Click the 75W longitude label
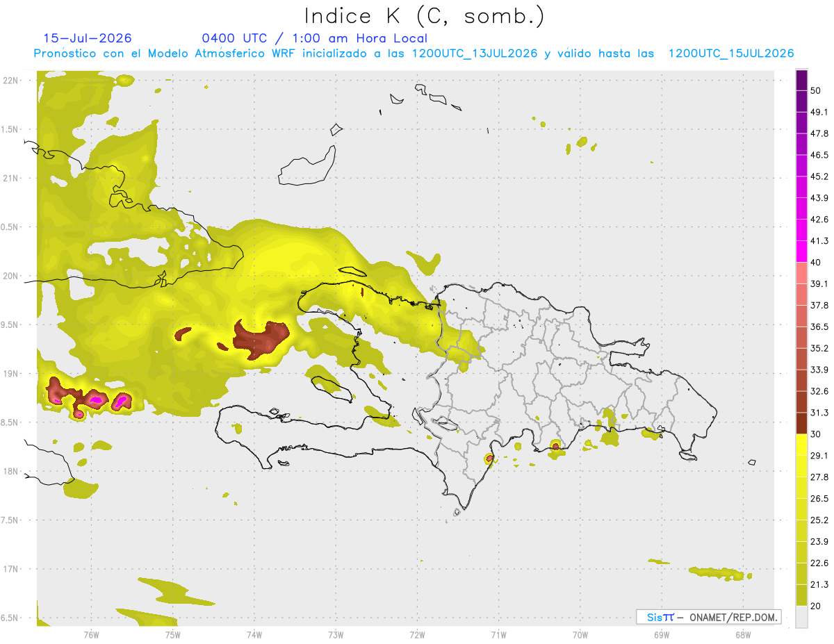The width and height of the screenshot is (834, 644). (172, 634)
